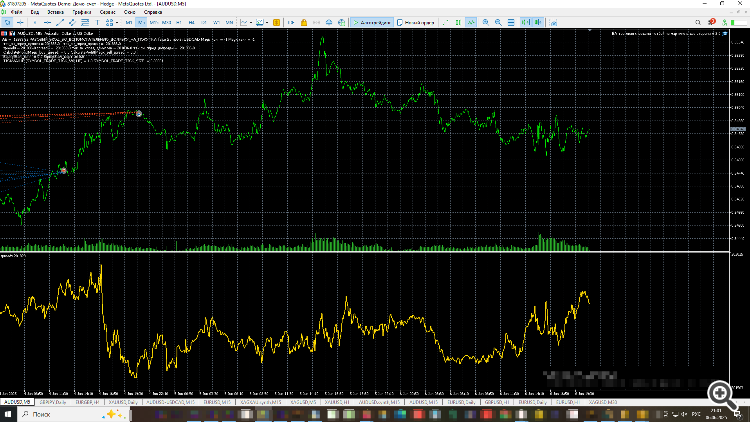Screen dimensions: 750x422
Task: Open the Файл menu
Action: [16, 12]
